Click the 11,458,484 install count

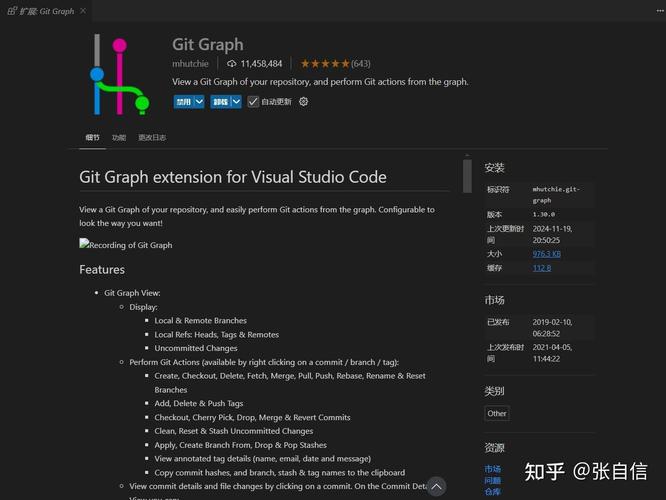(x=261, y=64)
